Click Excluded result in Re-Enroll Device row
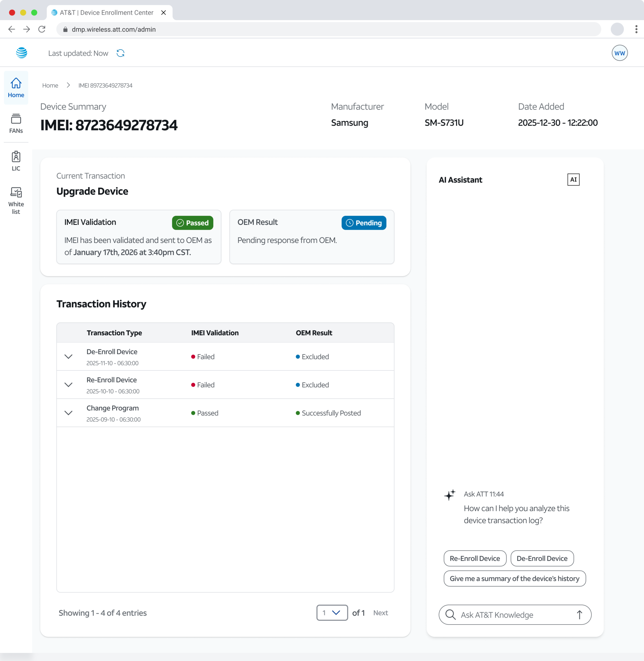This screenshot has width=644, height=661. 312,385
